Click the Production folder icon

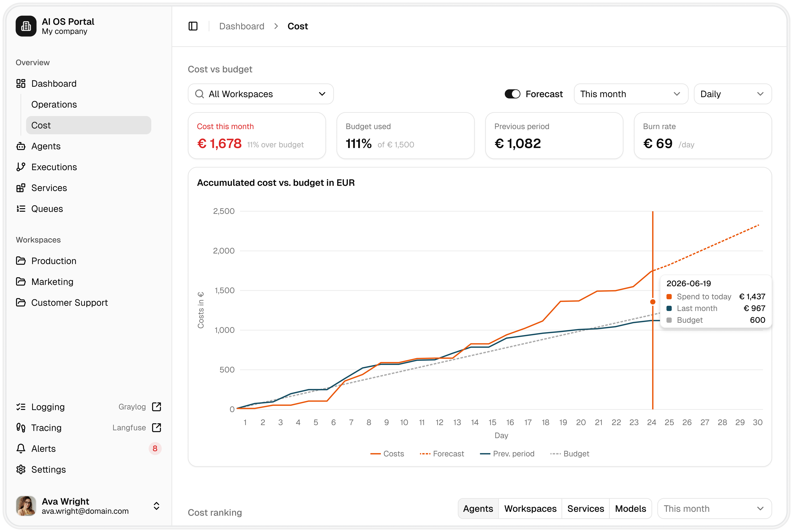point(21,261)
